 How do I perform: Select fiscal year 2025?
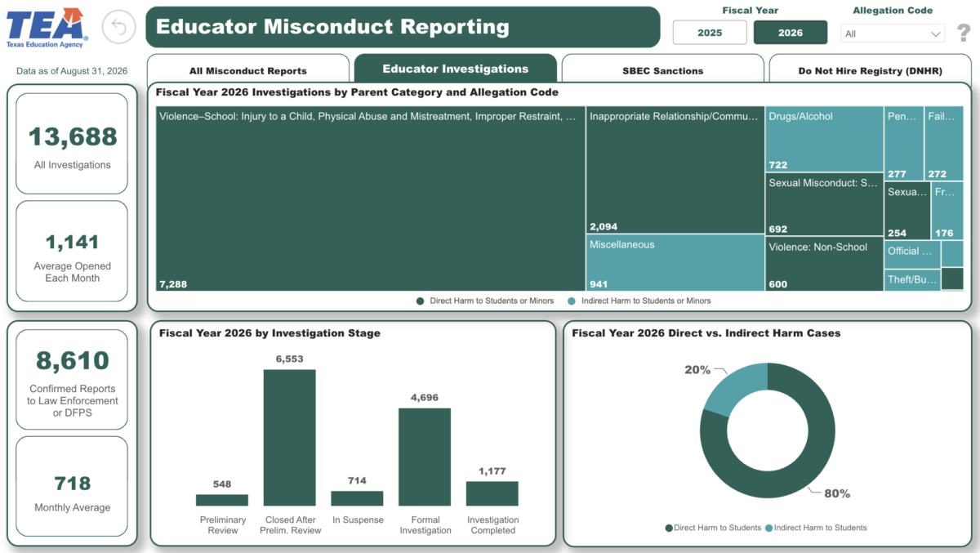[x=710, y=33]
